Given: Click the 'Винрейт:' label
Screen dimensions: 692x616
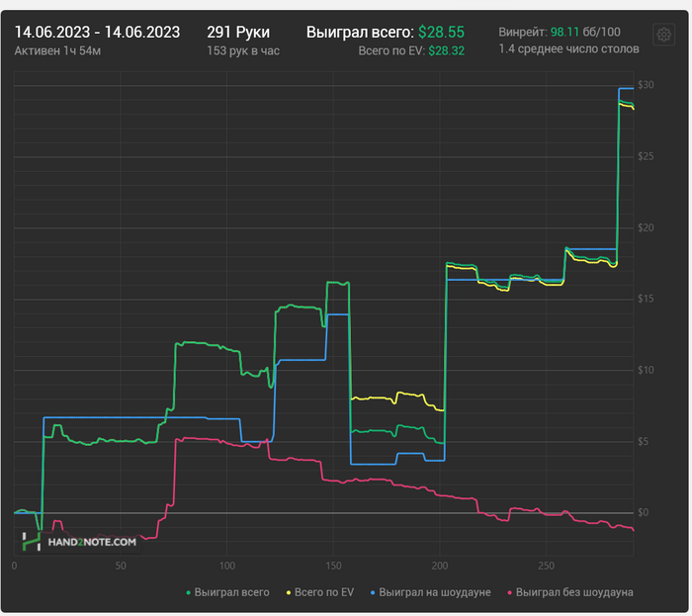Looking at the screenshot, I should [523, 33].
